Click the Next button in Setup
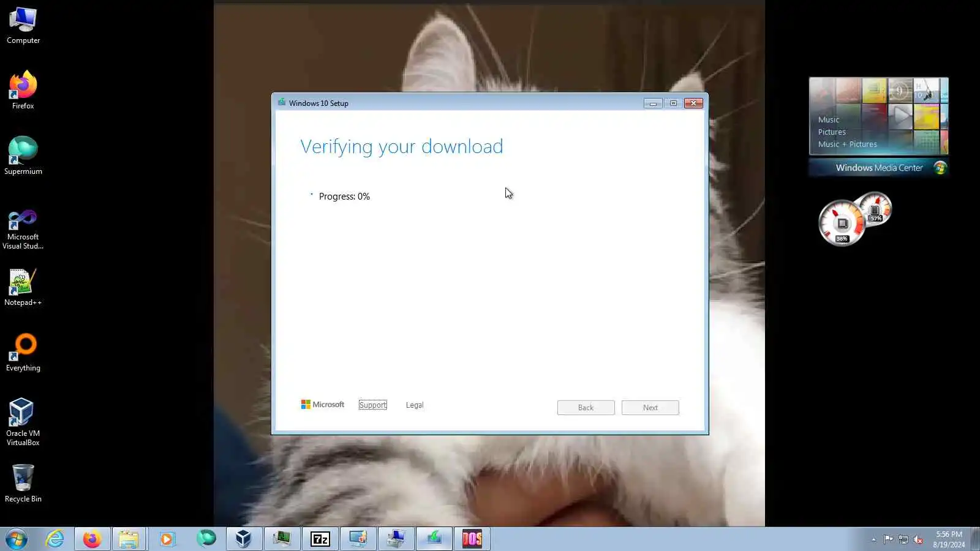The height and width of the screenshot is (551, 980). [x=650, y=408]
